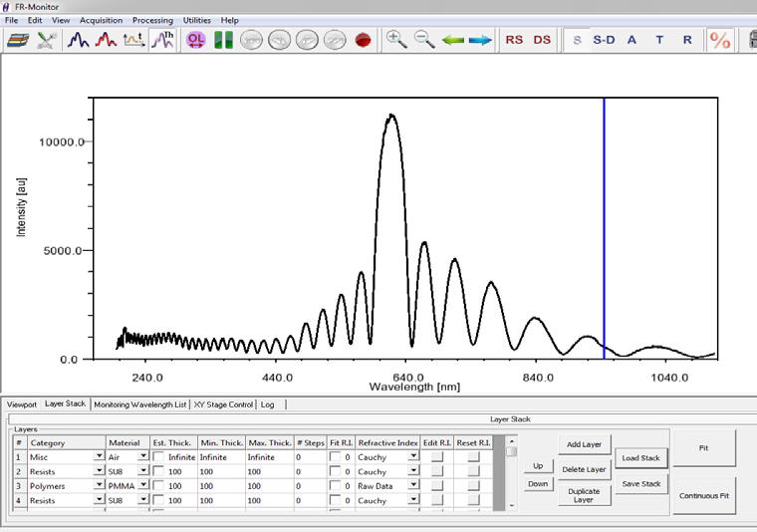Open the Acquisition menu
The height and width of the screenshot is (532, 757).
coord(101,20)
